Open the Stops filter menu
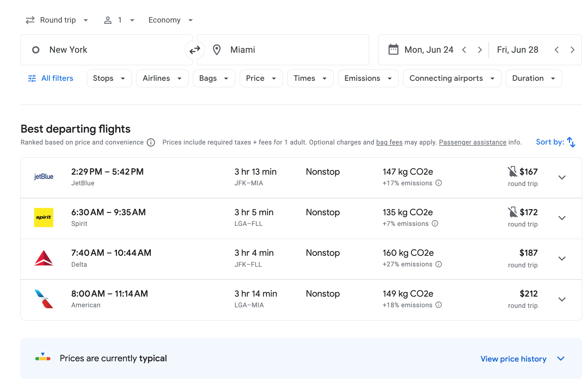Screen dimensions: 588x389 click(109, 78)
